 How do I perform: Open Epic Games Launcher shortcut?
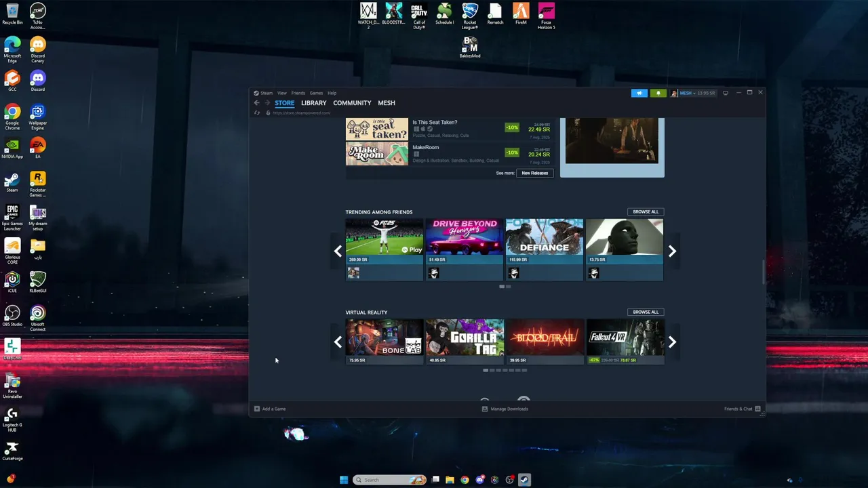(x=12, y=218)
